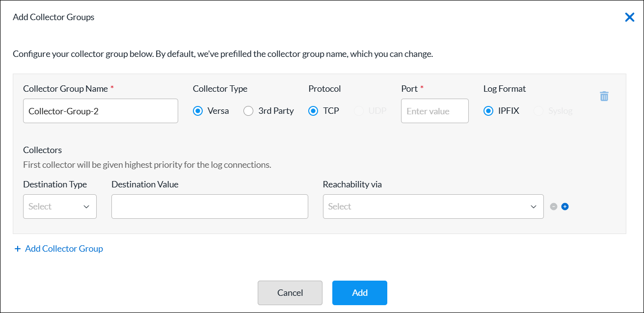Click the Add Collector Groups title
644x313 pixels.
54,17
